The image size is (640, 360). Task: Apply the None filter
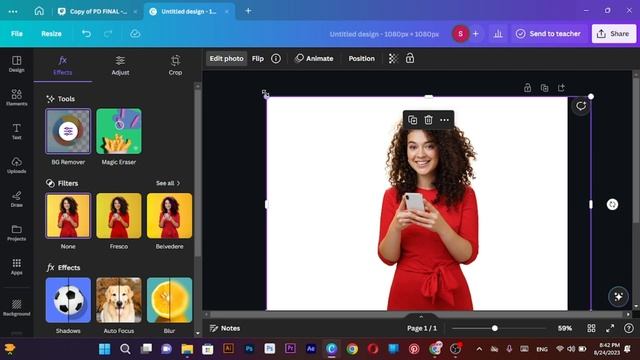pos(68,216)
